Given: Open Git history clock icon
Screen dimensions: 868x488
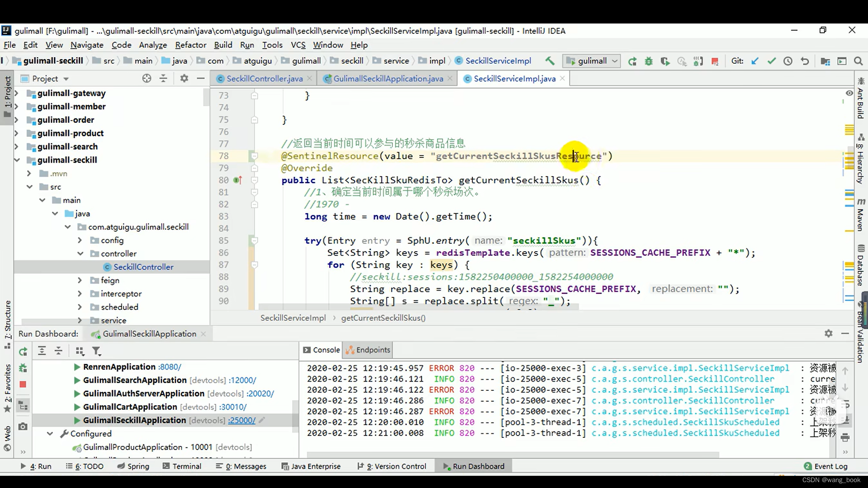Looking at the screenshot, I should (x=788, y=61).
